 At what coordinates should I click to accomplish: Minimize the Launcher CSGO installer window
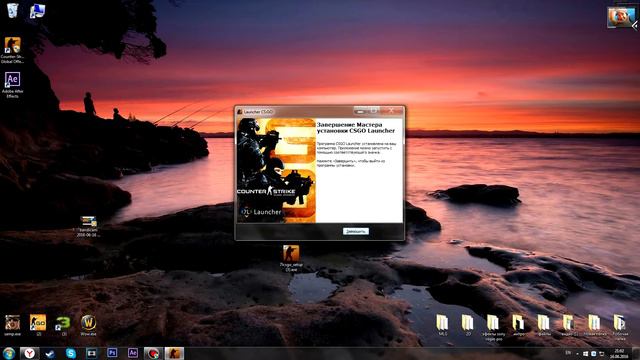click(x=360, y=111)
